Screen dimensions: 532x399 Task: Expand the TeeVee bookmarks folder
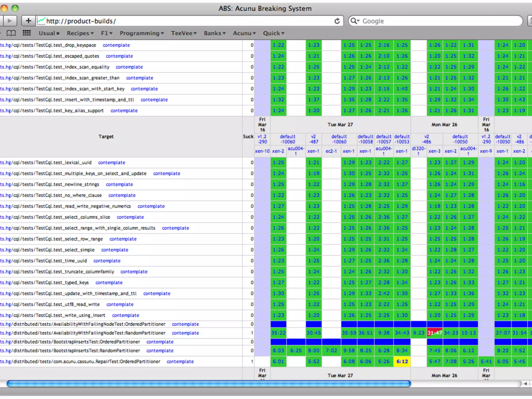coord(184,33)
